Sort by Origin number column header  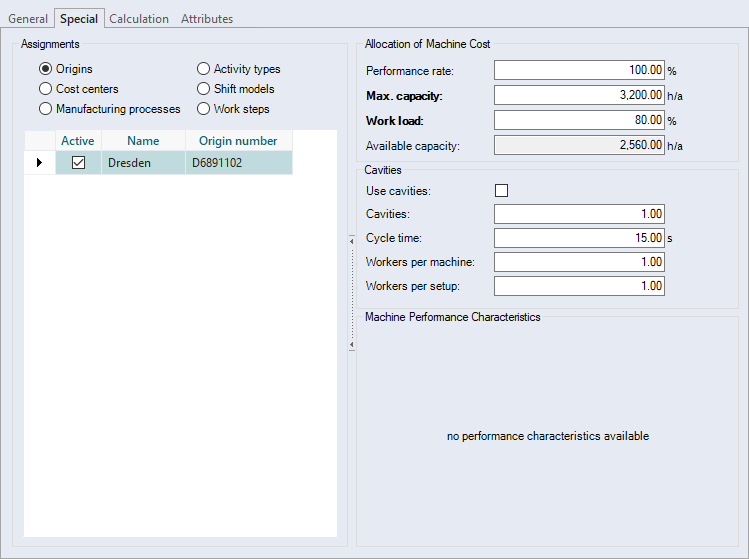click(238, 141)
